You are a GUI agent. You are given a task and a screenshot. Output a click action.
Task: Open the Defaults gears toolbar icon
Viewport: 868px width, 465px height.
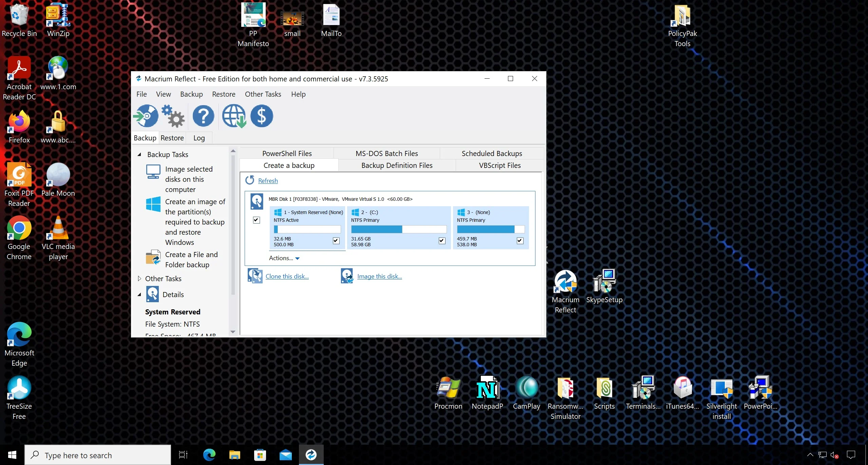click(173, 116)
